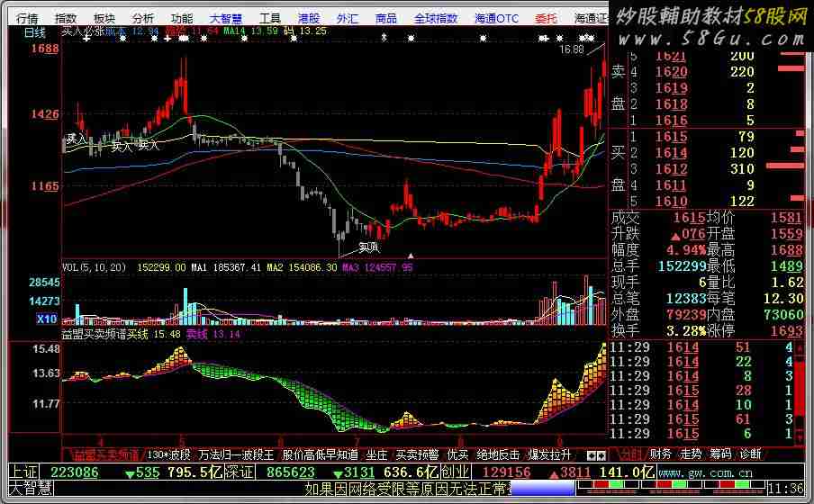The width and height of the screenshot is (814, 504).
Task: Click the 上证 index label
Action: tap(24, 472)
